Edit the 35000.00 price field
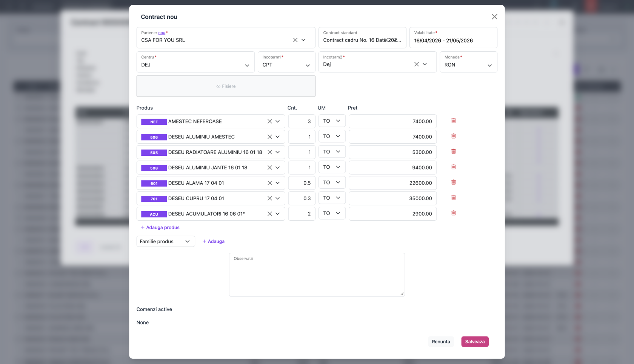 (393, 198)
